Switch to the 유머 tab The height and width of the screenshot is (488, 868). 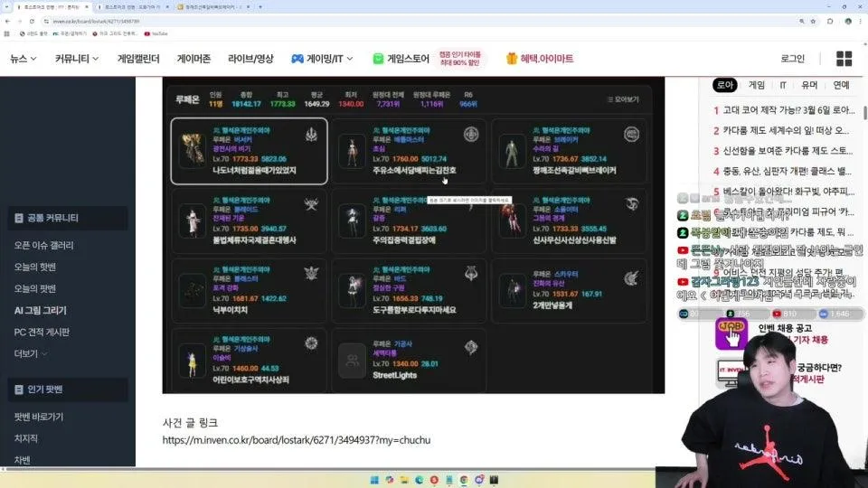pos(808,85)
